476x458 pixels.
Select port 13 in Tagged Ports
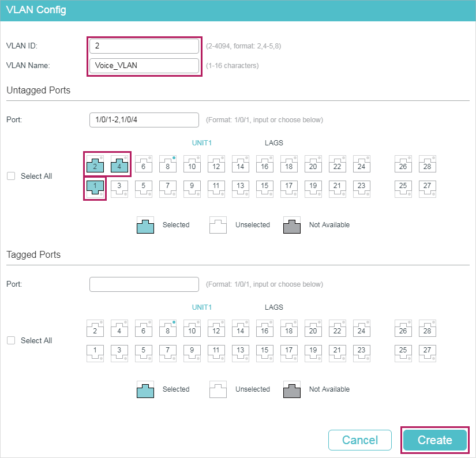pos(241,353)
